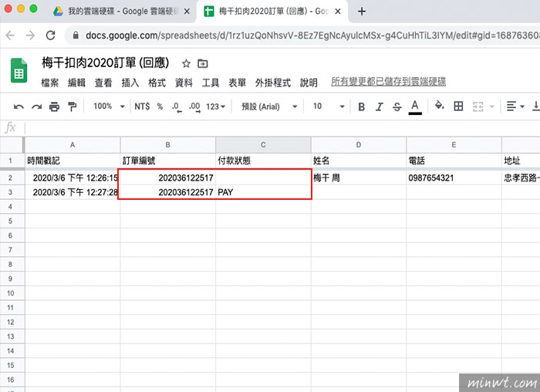Move document to folder icon

(202, 63)
